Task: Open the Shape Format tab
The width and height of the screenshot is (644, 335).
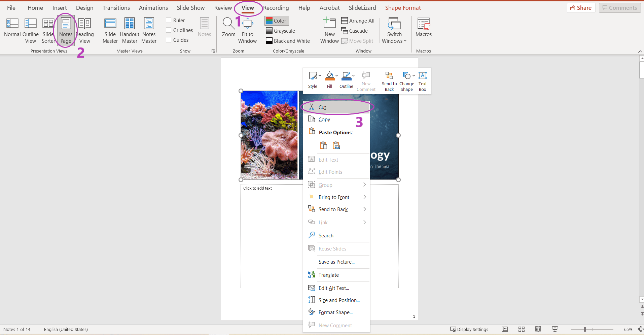Action: pyautogui.click(x=403, y=8)
